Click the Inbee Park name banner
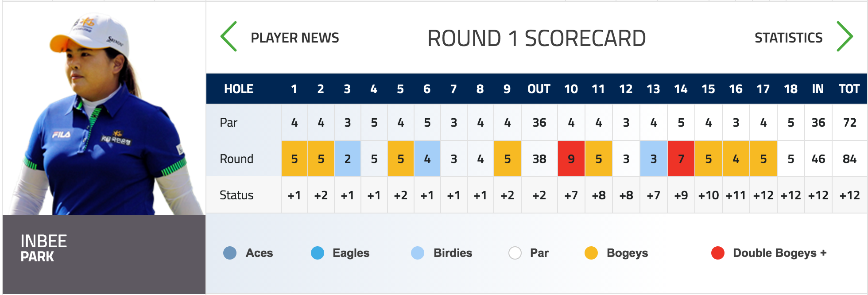 pyautogui.click(x=104, y=255)
